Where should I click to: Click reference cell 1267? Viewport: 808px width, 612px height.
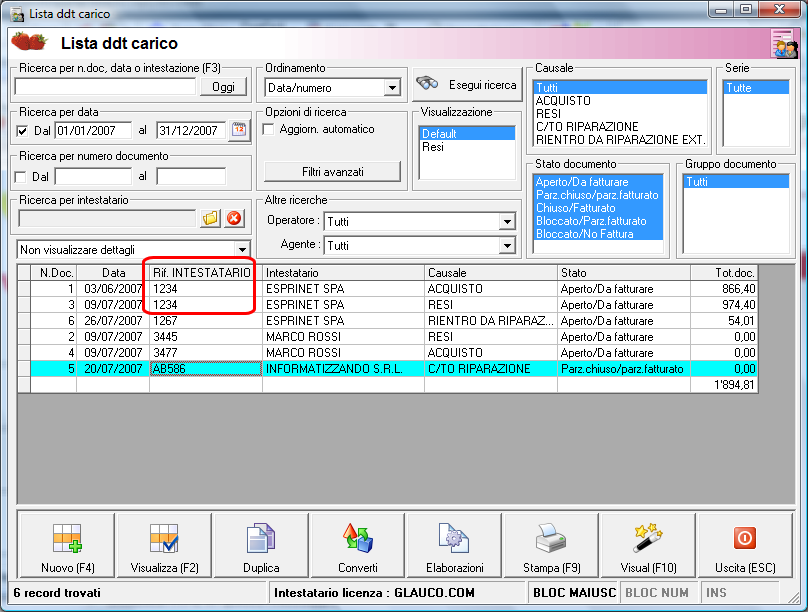[206, 320]
